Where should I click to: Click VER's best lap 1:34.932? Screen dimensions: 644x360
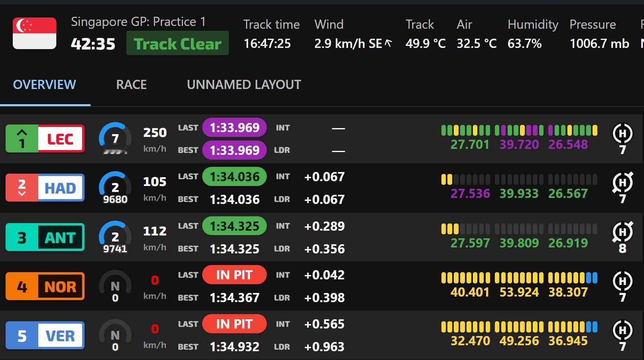pos(234,347)
